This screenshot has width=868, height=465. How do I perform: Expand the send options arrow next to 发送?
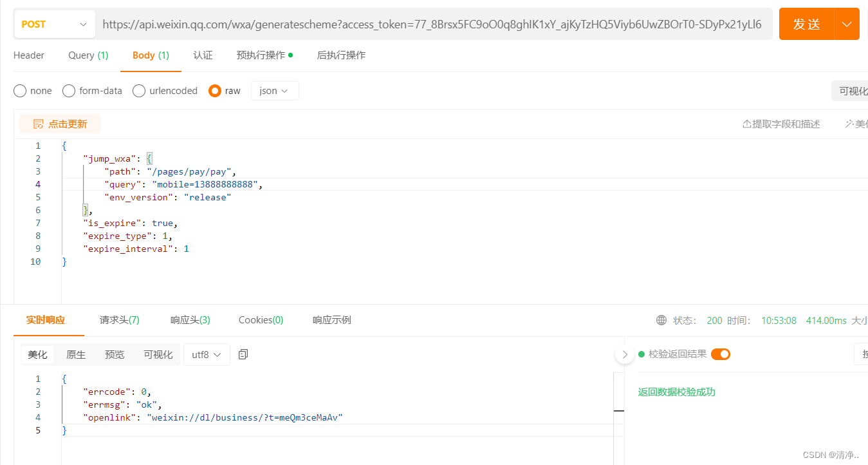[x=847, y=24]
